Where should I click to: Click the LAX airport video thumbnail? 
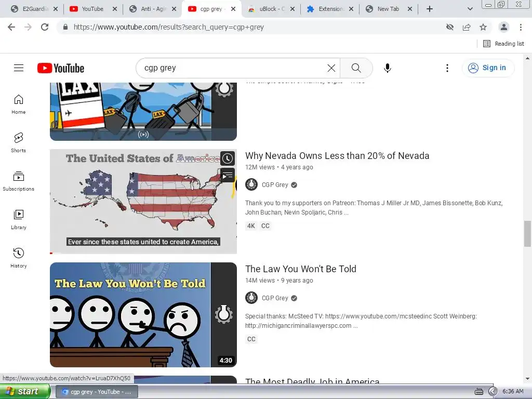click(x=143, y=111)
